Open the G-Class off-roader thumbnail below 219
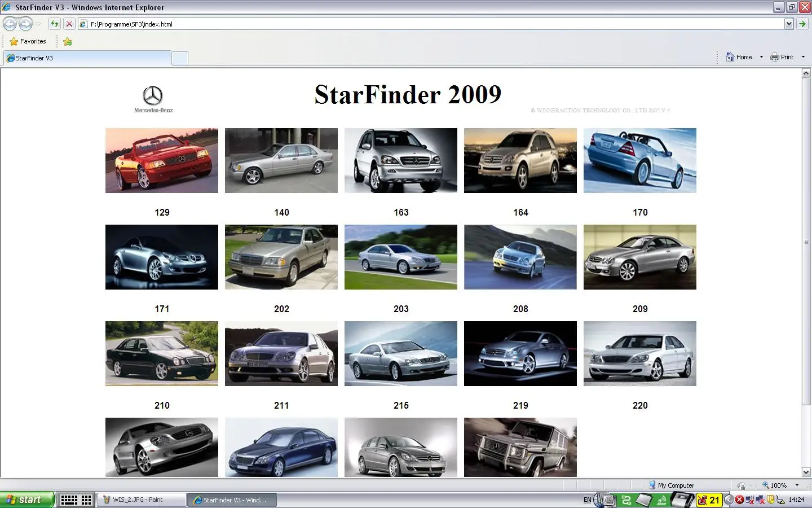 click(520, 448)
